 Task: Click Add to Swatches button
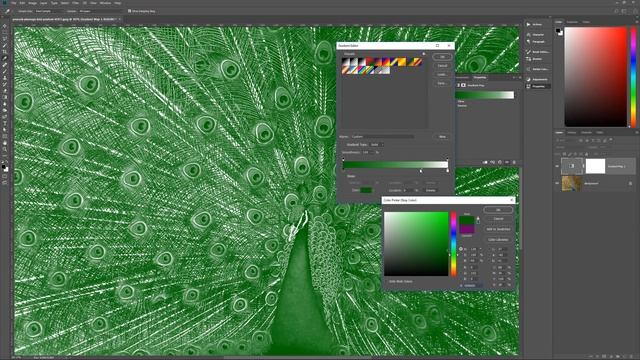point(498,229)
